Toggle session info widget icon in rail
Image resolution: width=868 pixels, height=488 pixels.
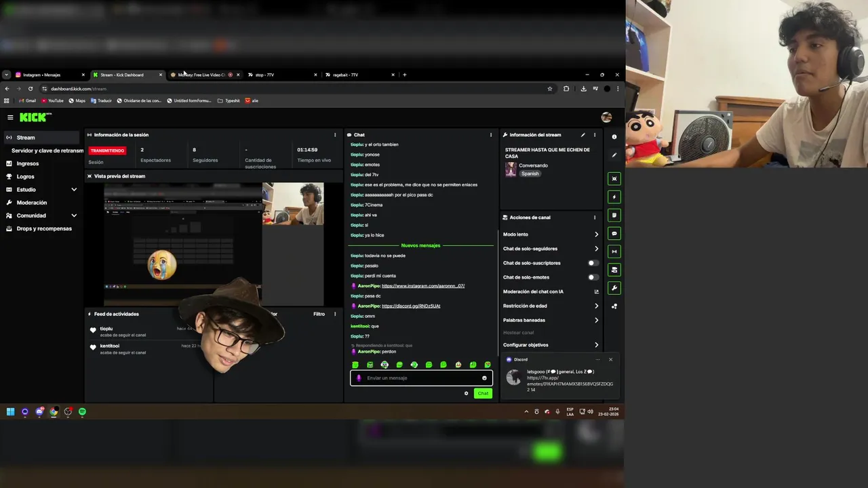614,251
